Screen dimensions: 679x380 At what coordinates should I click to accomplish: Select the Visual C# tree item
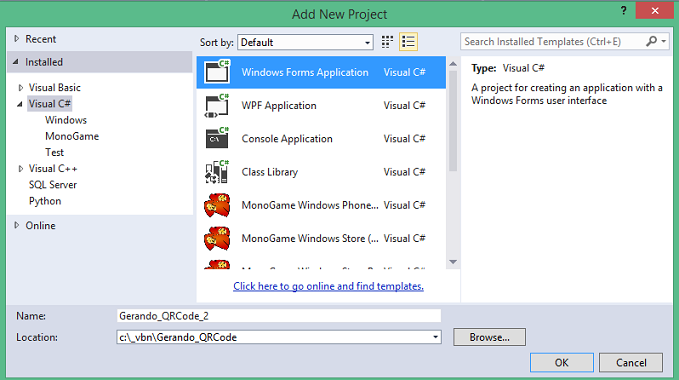pos(50,104)
